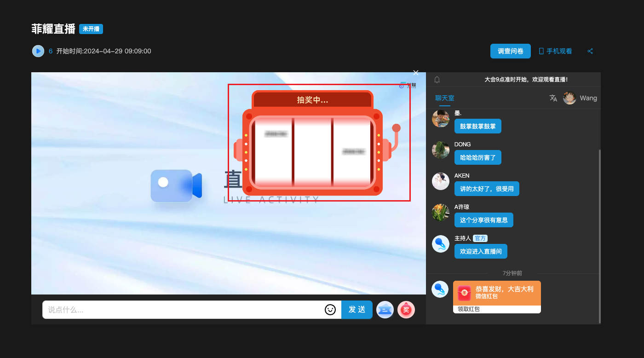Click the 主持人 host avatar
This screenshot has width=644, height=358.
tap(440, 244)
